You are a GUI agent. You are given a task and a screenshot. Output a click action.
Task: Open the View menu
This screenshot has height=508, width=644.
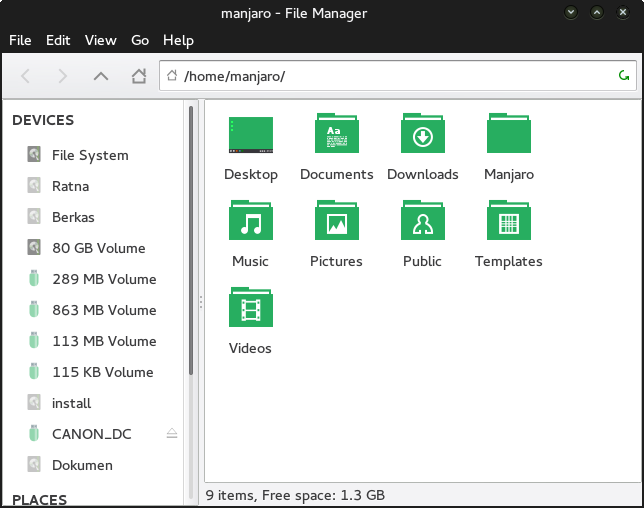tap(101, 40)
